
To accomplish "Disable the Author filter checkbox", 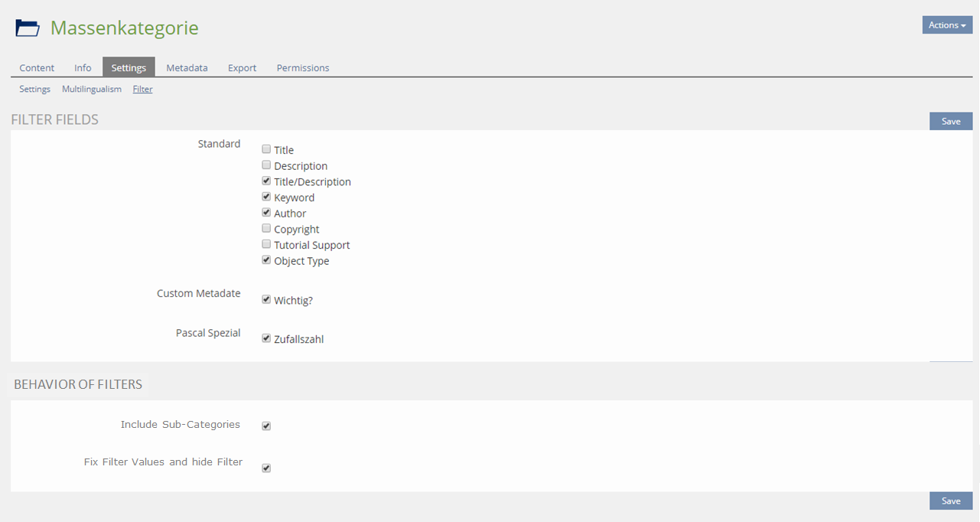I will tap(266, 213).
